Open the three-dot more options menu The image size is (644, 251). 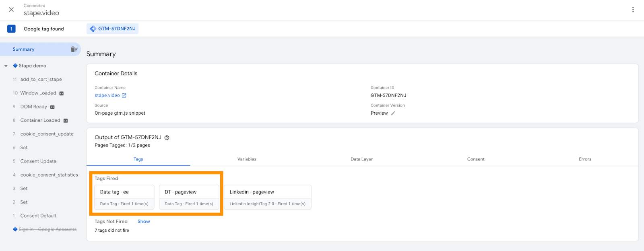click(633, 10)
